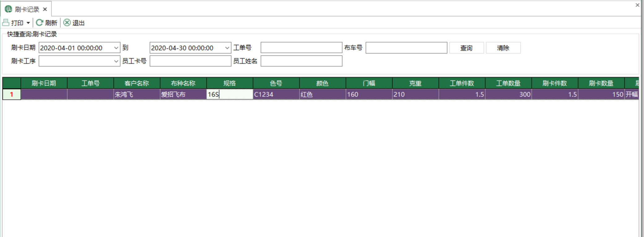Click the 清除 button
The image size is (644, 237).
(503, 48)
